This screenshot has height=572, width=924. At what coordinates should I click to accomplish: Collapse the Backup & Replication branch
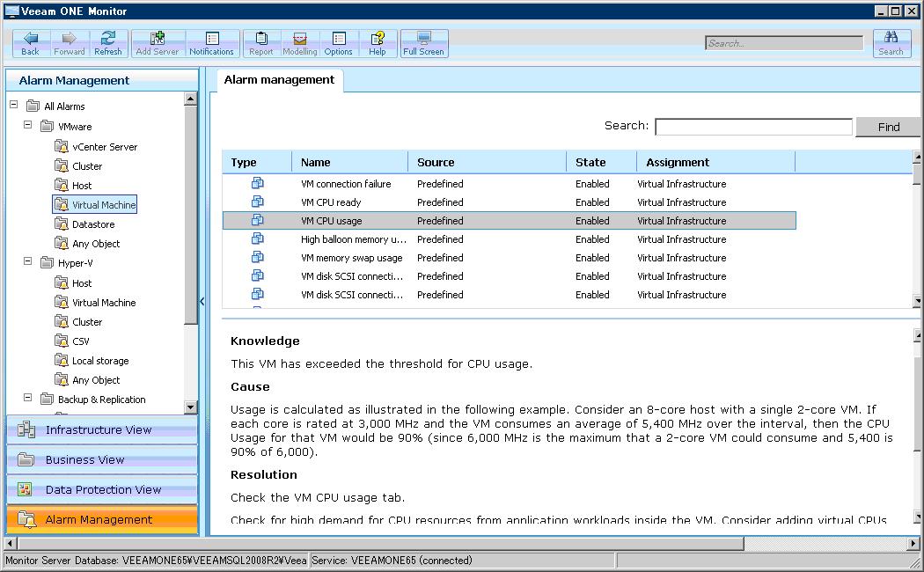click(x=27, y=398)
